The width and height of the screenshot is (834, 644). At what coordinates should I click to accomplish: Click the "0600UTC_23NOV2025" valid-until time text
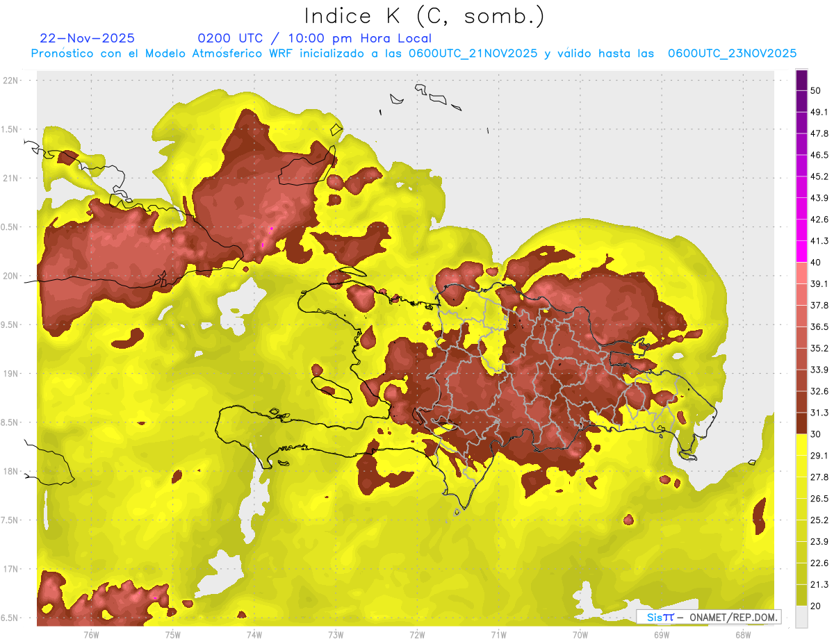point(732,53)
